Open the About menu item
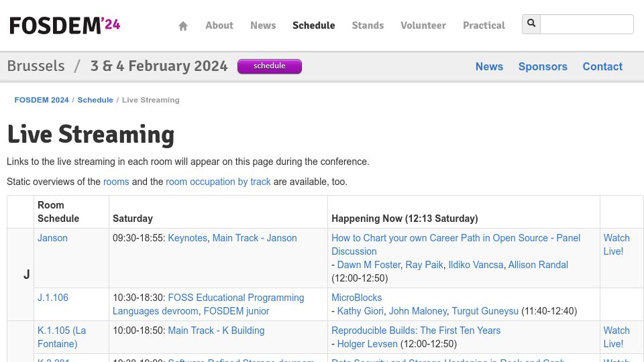 click(x=219, y=25)
